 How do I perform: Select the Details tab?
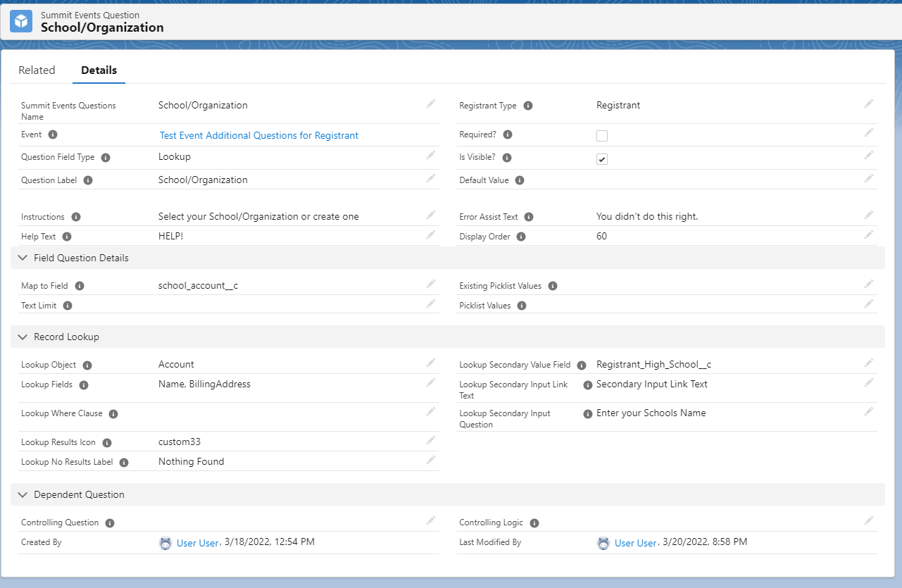point(98,70)
